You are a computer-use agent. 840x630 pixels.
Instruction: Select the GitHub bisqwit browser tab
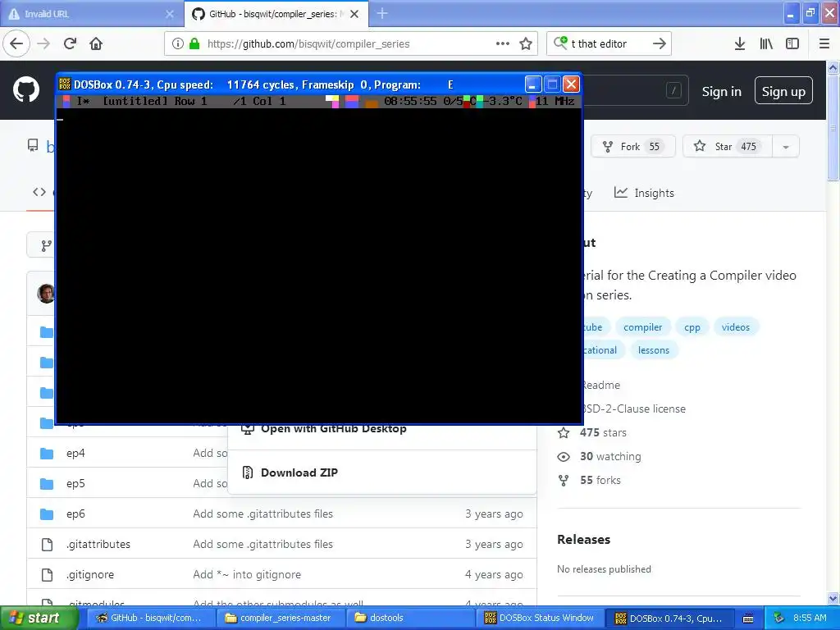tap(268, 14)
